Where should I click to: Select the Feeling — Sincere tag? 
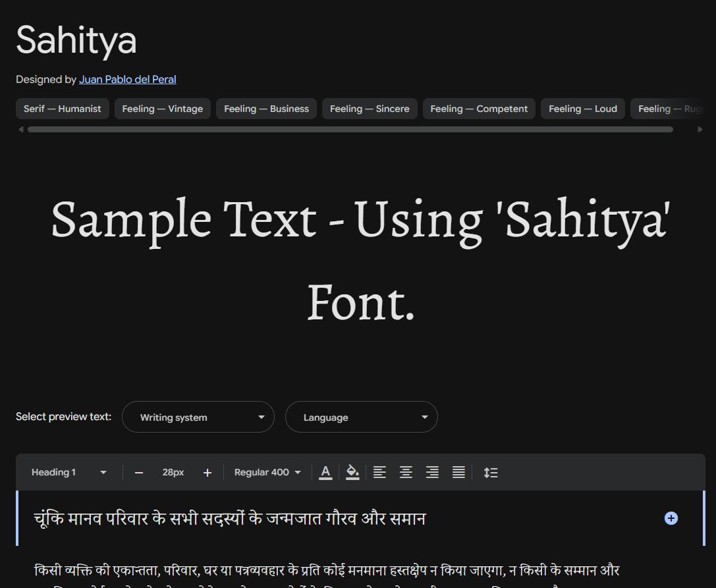point(370,109)
